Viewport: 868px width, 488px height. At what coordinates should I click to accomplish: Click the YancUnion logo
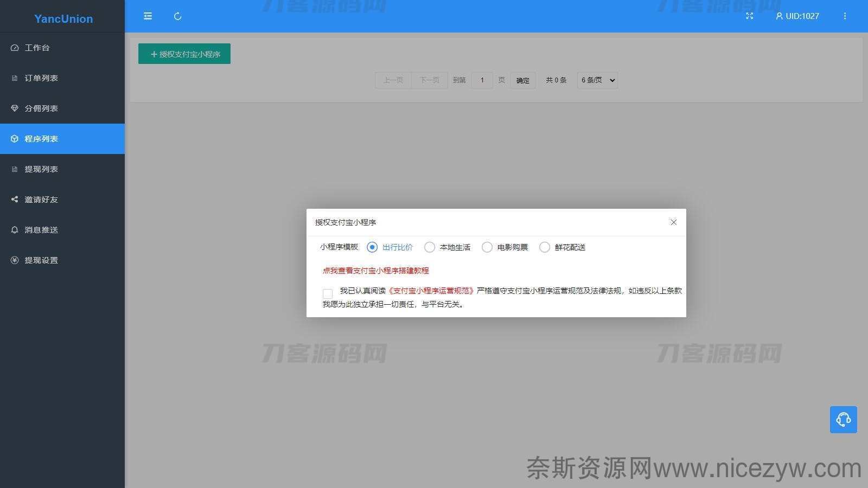(x=63, y=18)
